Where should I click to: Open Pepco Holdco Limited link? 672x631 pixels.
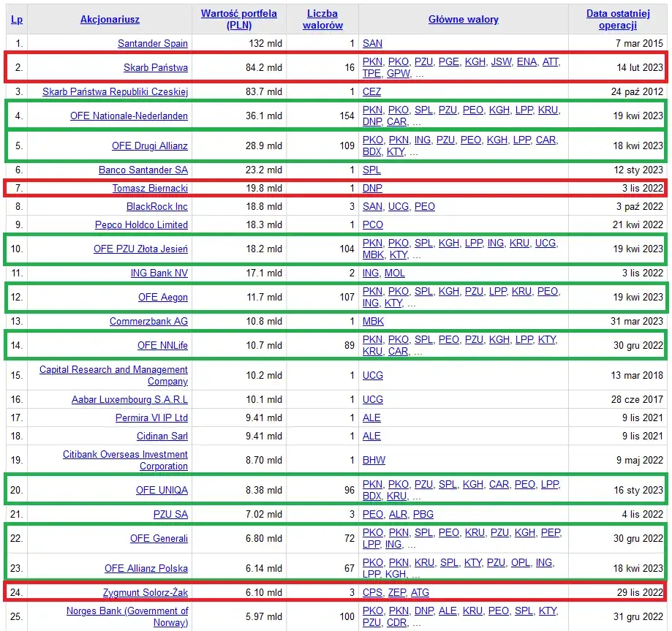pyautogui.click(x=141, y=224)
